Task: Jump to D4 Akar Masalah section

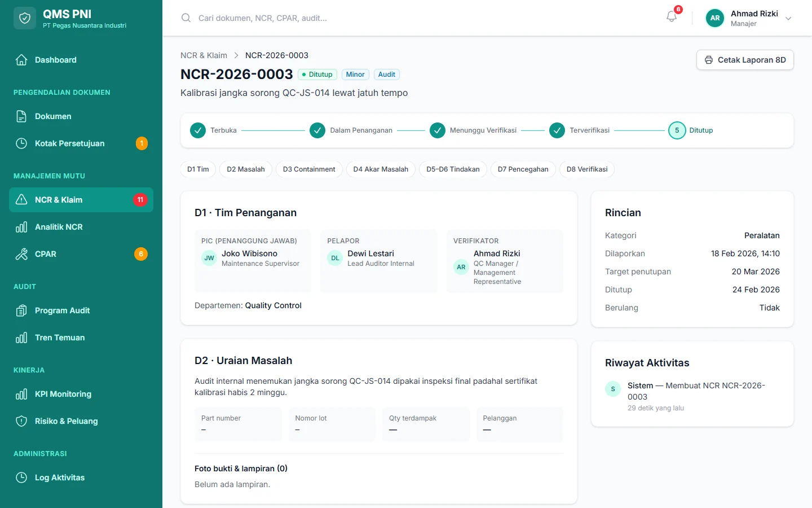Action: (381, 169)
